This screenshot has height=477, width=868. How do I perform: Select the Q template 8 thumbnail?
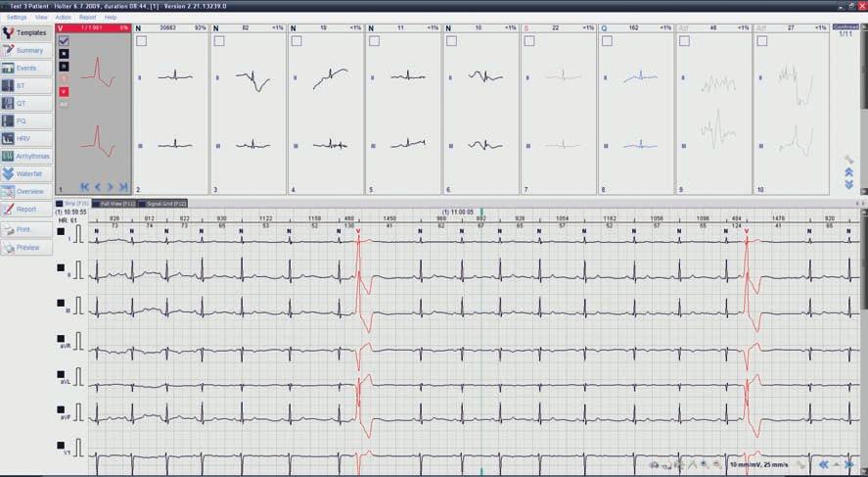pos(635,109)
